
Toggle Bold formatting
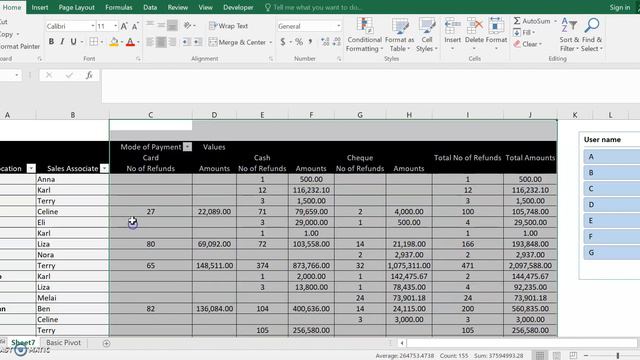[51, 41]
